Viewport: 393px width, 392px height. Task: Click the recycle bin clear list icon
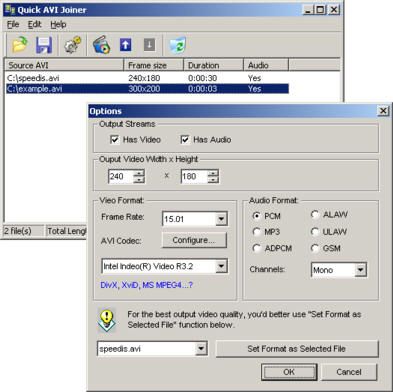(177, 45)
